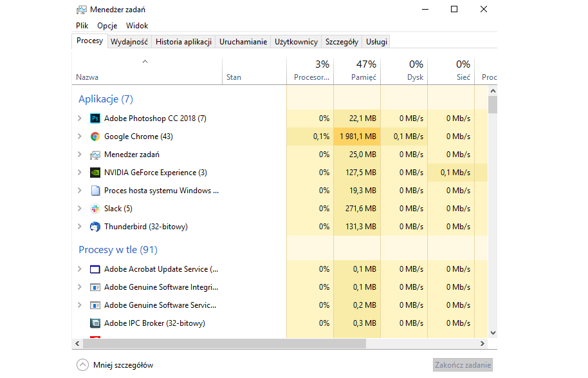588x378 pixels.
Task: Expand the Slack process group
Action: click(80, 209)
